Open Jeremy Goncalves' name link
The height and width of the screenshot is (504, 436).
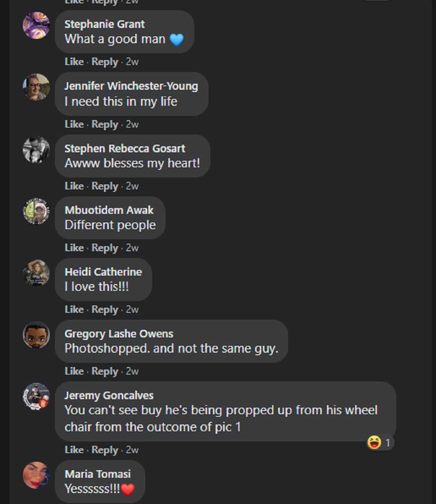point(109,395)
